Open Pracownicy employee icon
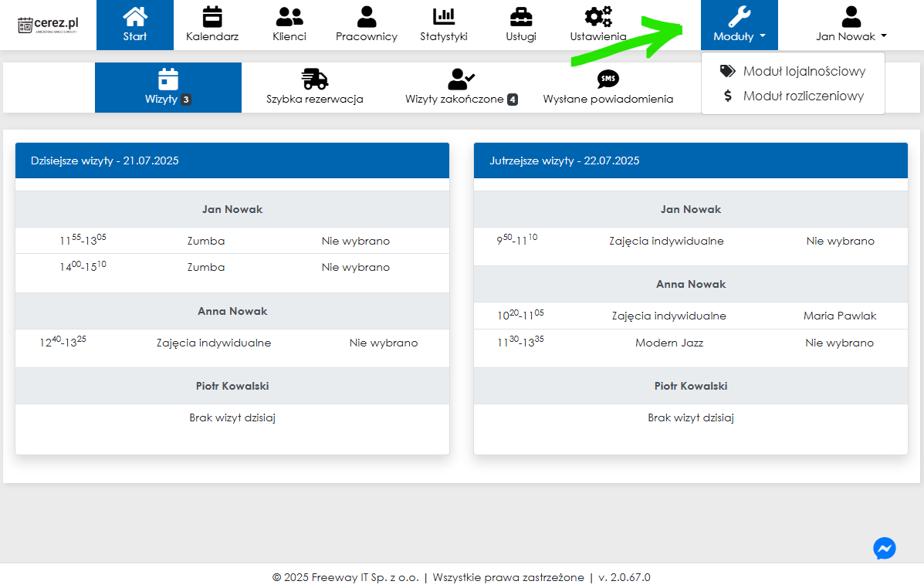 367,16
